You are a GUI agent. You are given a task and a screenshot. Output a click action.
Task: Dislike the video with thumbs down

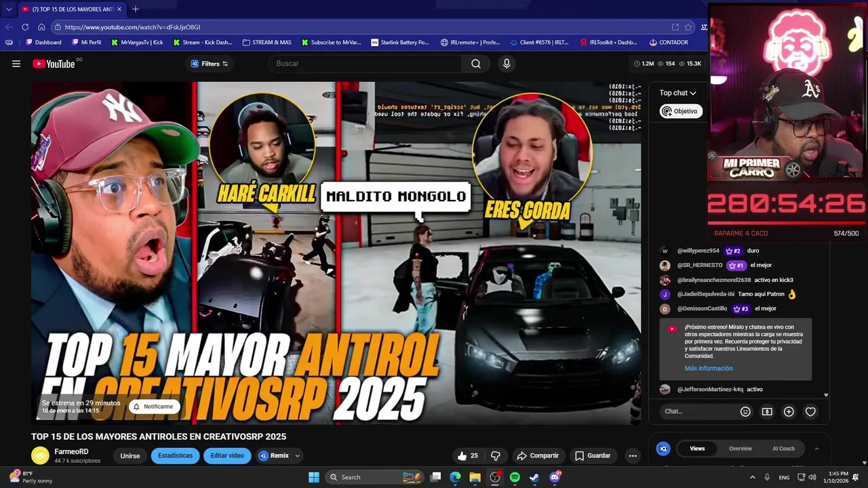click(496, 456)
